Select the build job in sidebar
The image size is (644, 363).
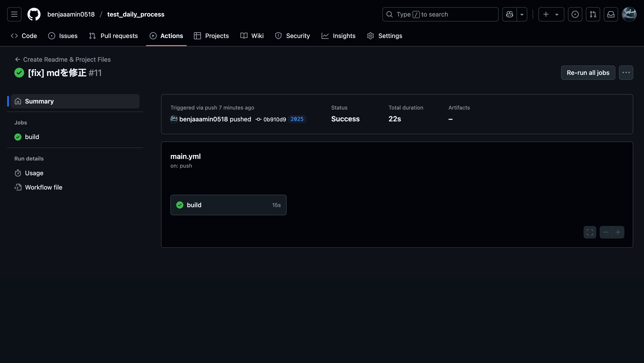[32, 137]
